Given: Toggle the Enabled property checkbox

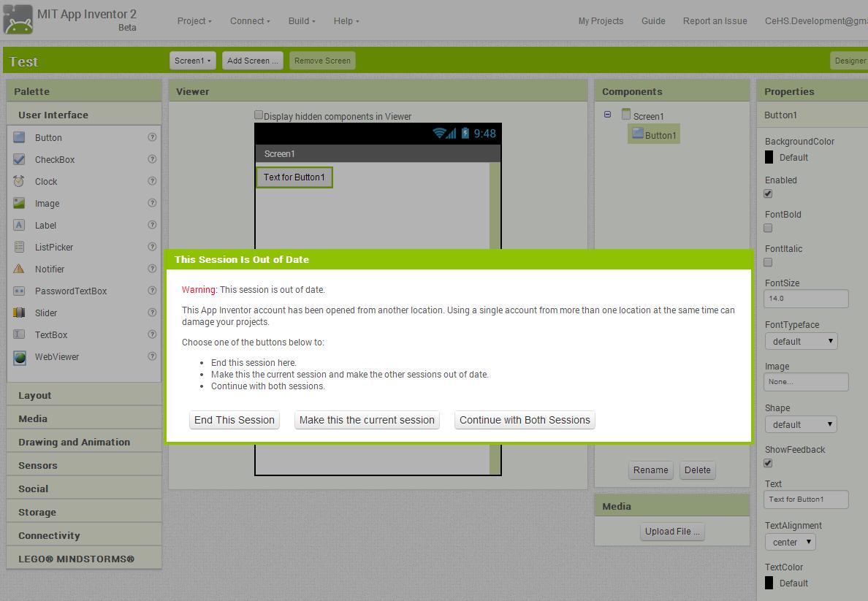Looking at the screenshot, I should (769, 194).
